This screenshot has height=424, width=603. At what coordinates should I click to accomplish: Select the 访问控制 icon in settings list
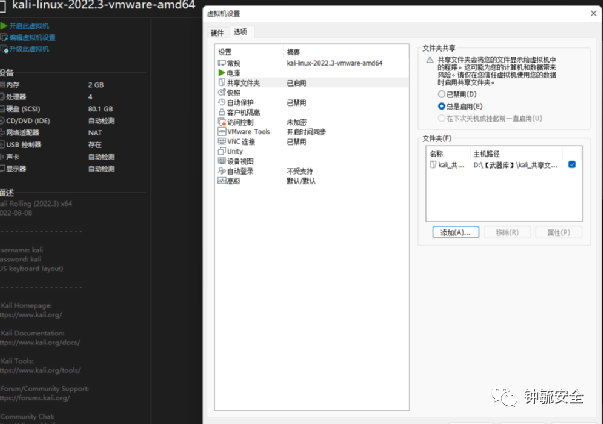pos(222,122)
